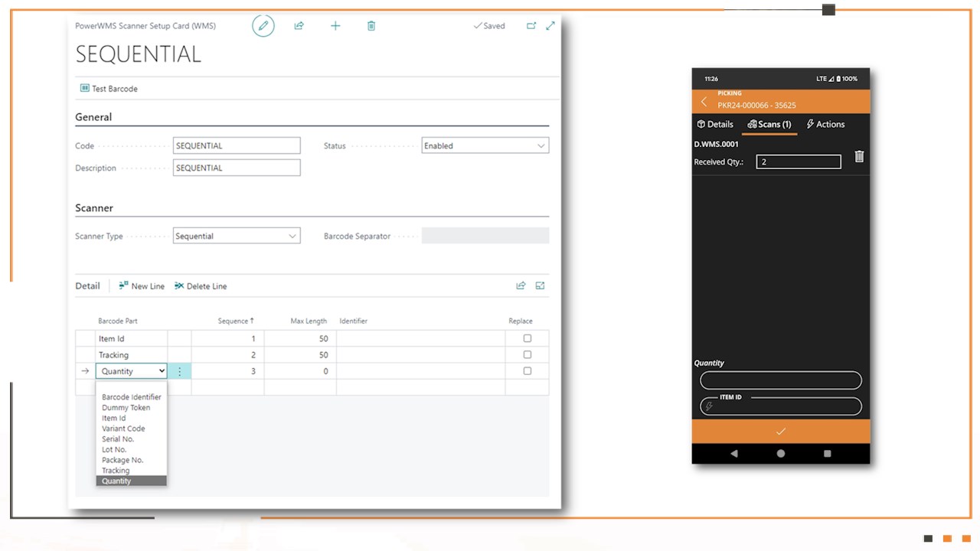Select Serial No. from dropdown list
The height and width of the screenshot is (551, 980).
132,439
